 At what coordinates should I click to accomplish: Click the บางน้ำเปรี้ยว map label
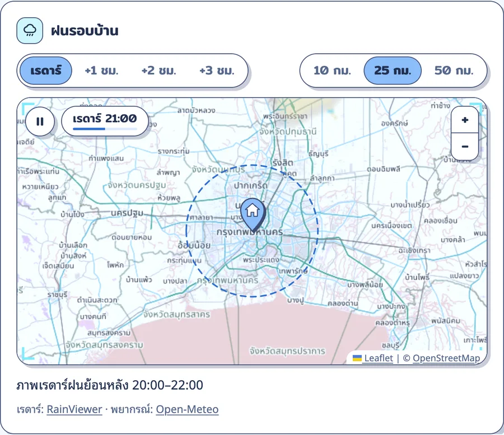(x=410, y=205)
